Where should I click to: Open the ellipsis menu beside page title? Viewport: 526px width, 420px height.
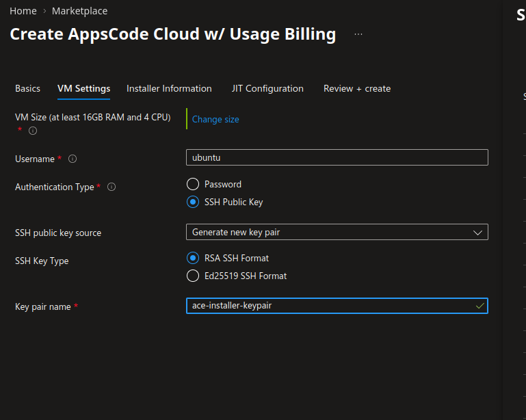point(358,34)
